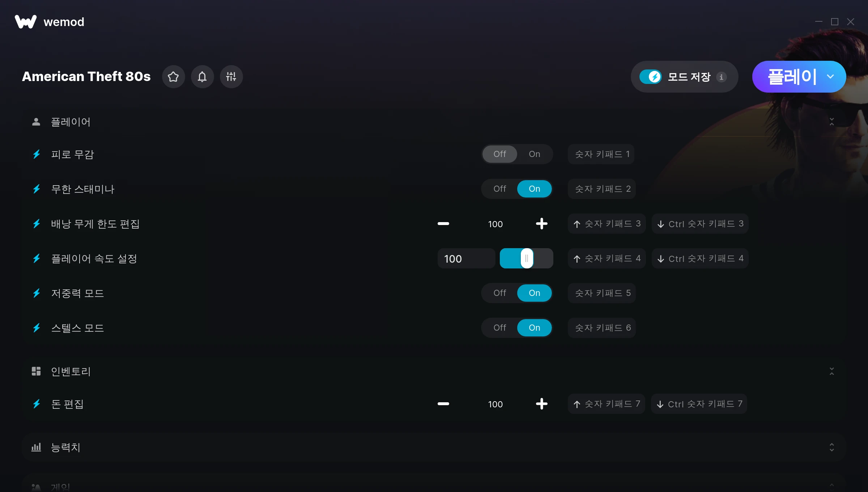Turn On the 피로 무감 cheat

[x=535, y=154]
